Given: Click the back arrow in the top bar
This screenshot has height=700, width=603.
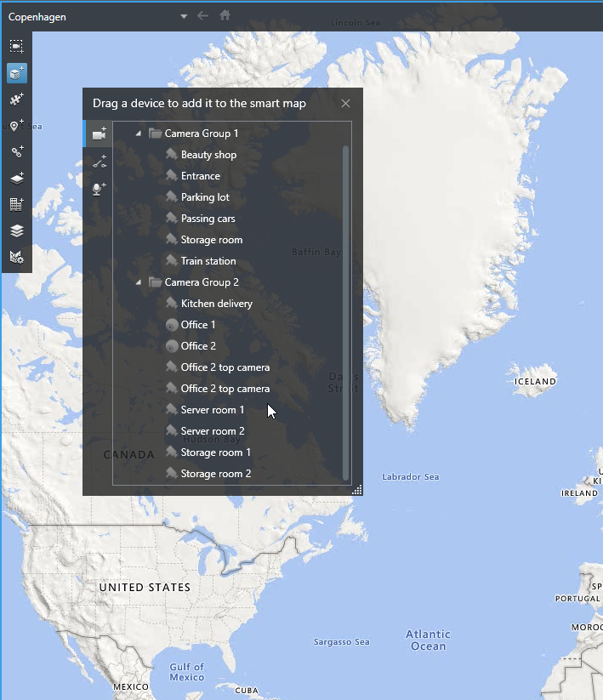Looking at the screenshot, I should [x=202, y=15].
